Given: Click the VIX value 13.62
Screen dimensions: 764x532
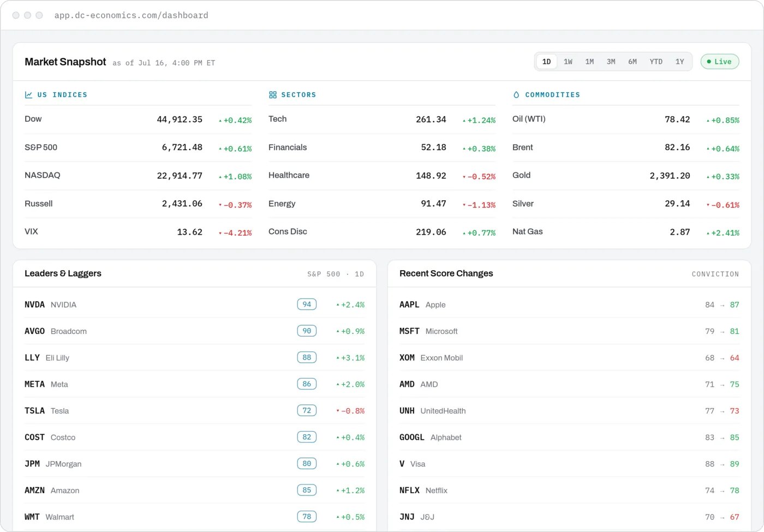Looking at the screenshot, I should 189,232.
